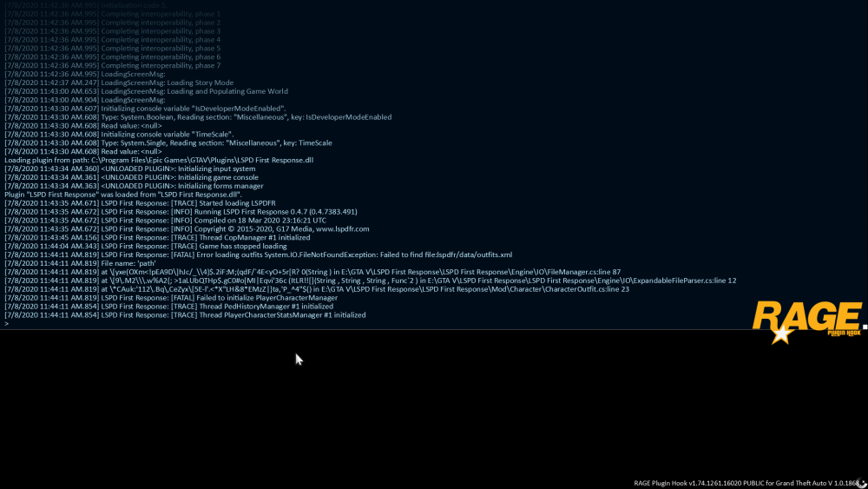Select the 'Thread PlayerCharacterStatsManager #1 initialized' line
868x489 pixels.
point(185,315)
